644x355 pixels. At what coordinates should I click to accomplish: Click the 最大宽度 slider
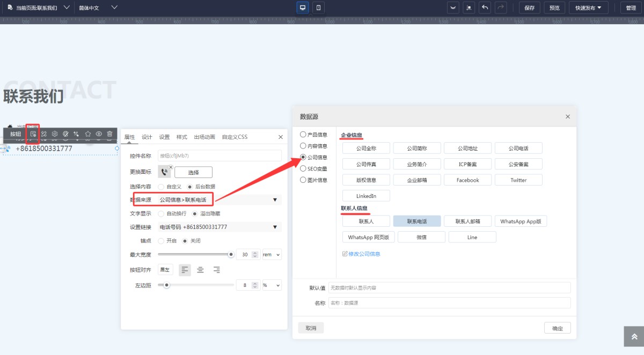pyautogui.click(x=195, y=255)
